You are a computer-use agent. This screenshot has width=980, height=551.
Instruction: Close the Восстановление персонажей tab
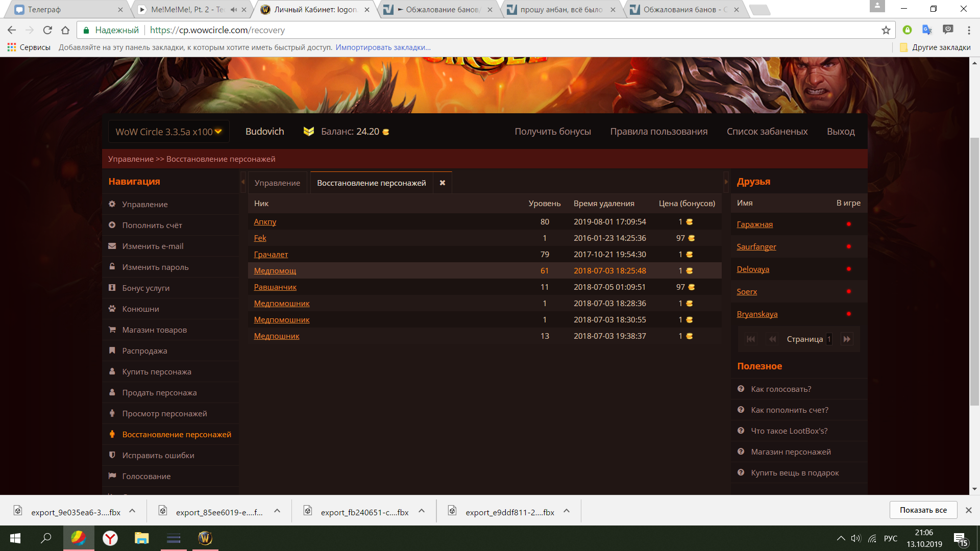pyautogui.click(x=443, y=183)
